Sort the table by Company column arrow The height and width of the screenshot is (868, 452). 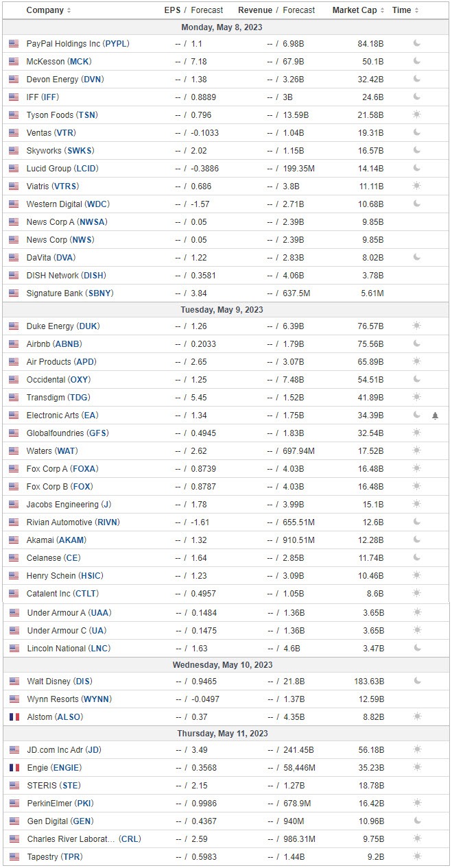click(x=69, y=11)
